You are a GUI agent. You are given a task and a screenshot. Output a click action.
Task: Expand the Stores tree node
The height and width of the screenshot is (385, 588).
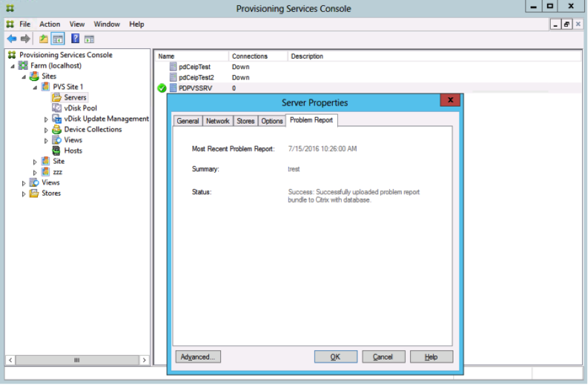tap(25, 193)
